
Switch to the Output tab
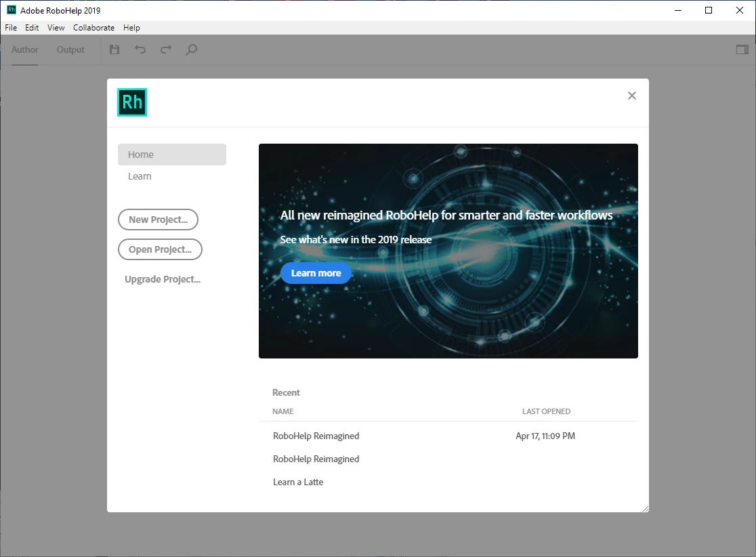coord(70,49)
